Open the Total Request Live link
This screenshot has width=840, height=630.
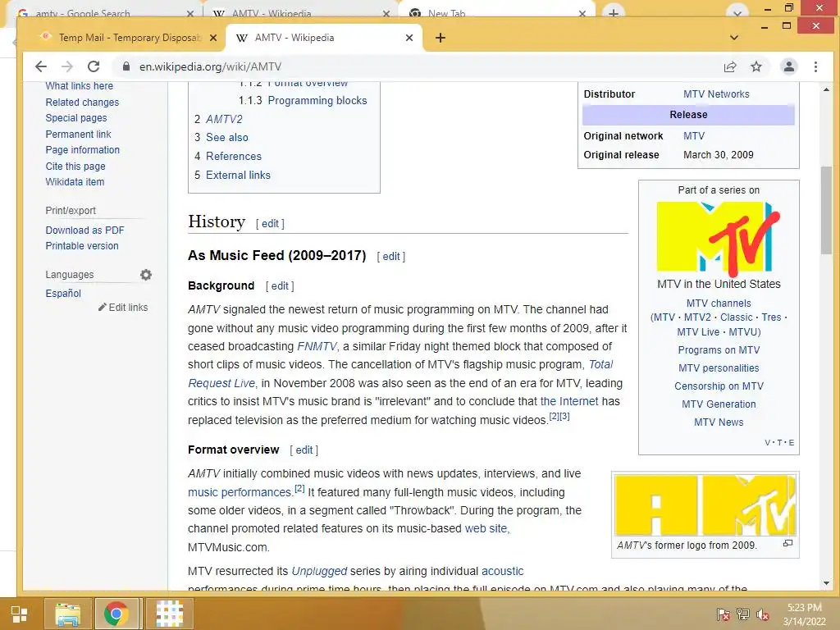(600, 364)
